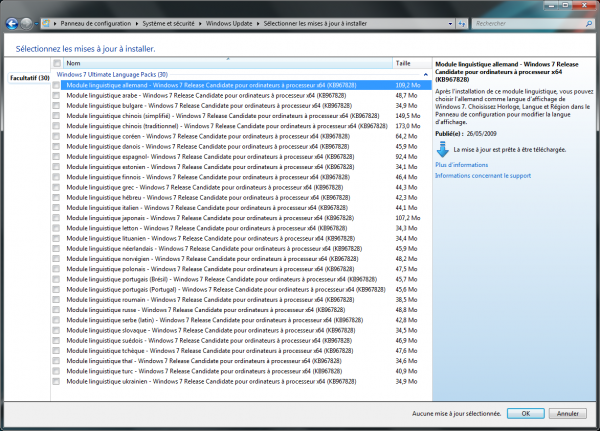Select the Module linguistique grec row
The image size is (600, 431).
[241, 187]
